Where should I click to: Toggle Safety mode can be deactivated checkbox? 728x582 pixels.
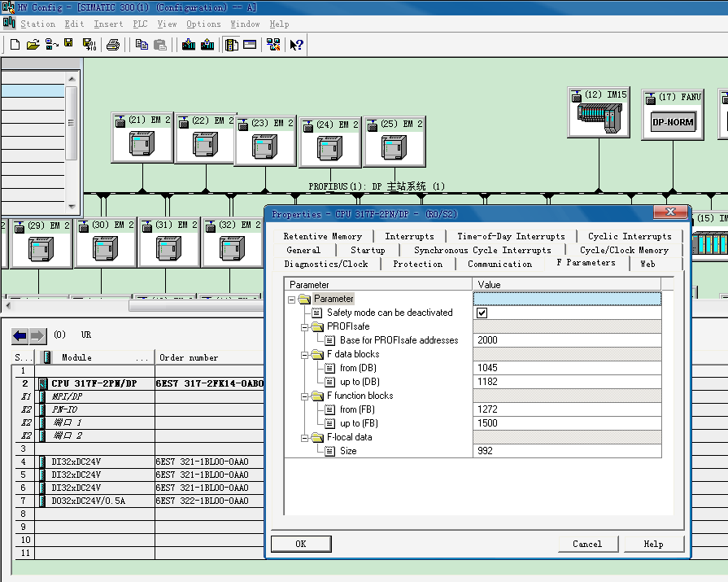482,313
